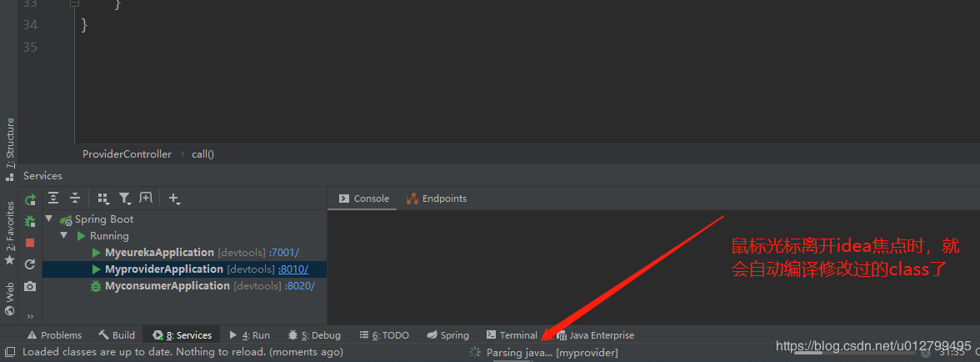The height and width of the screenshot is (362, 980).
Task: Collapse the Running group arrow
Action: coord(63,236)
